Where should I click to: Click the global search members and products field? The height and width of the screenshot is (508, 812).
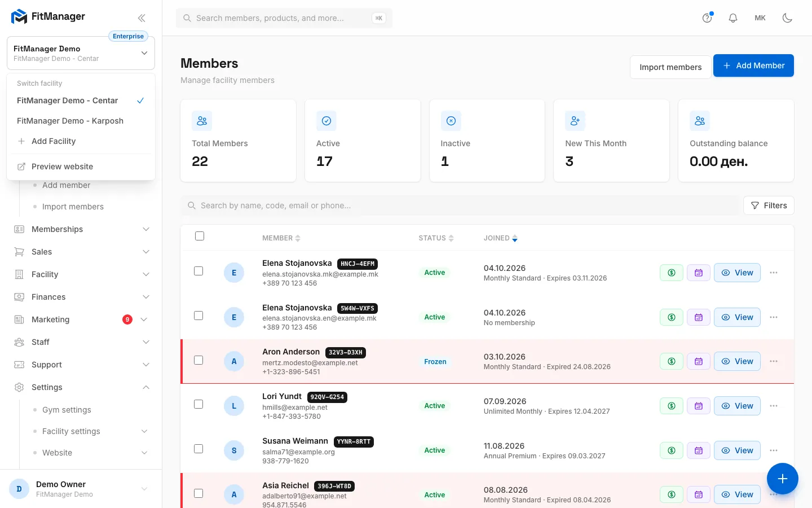pyautogui.click(x=284, y=18)
